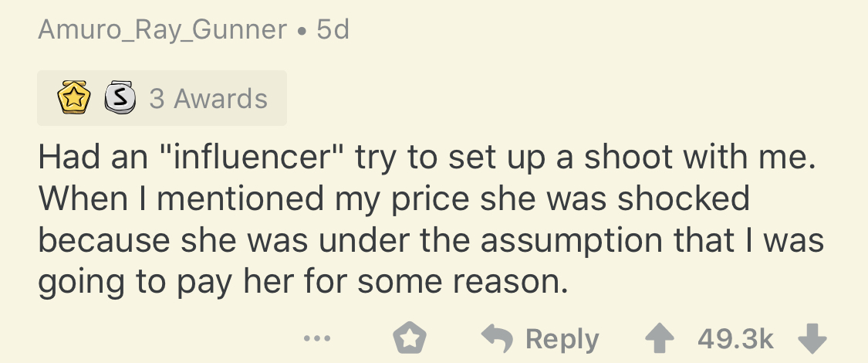Click the silver award badge
Viewport: 868px width, 363px height.
117,99
